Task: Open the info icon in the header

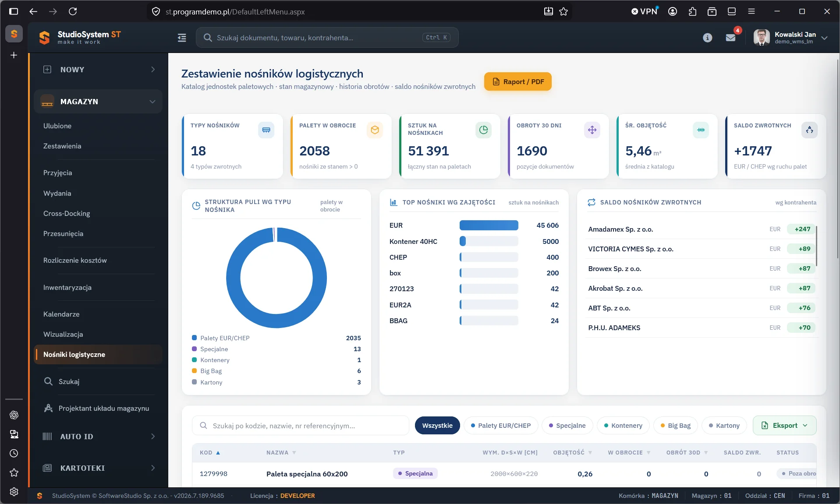Action: click(707, 38)
